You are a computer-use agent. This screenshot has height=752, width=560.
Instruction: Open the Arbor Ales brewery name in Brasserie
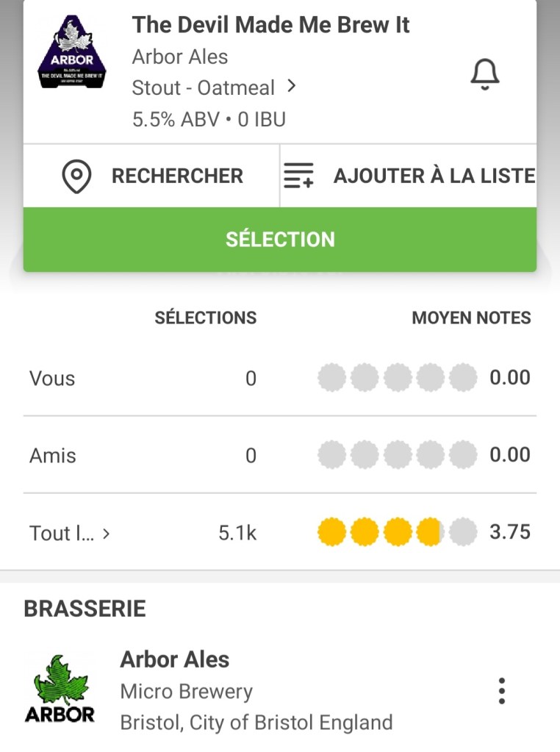pyautogui.click(x=175, y=659)
